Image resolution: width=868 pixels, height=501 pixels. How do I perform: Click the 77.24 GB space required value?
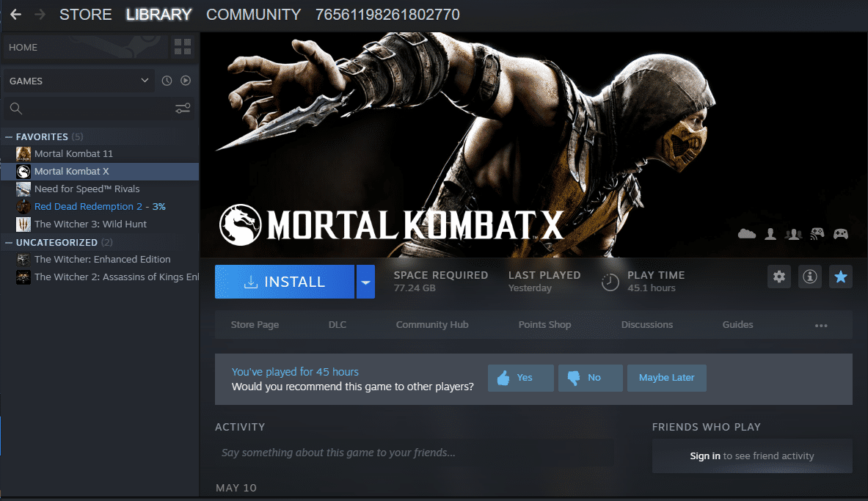pyautogui.click(x=415, y=288)
